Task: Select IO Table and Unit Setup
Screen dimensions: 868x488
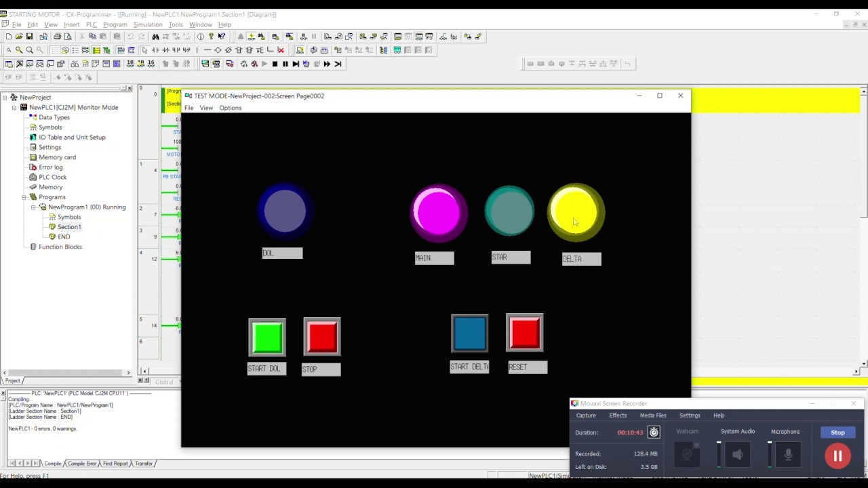Action: [72, 137]
